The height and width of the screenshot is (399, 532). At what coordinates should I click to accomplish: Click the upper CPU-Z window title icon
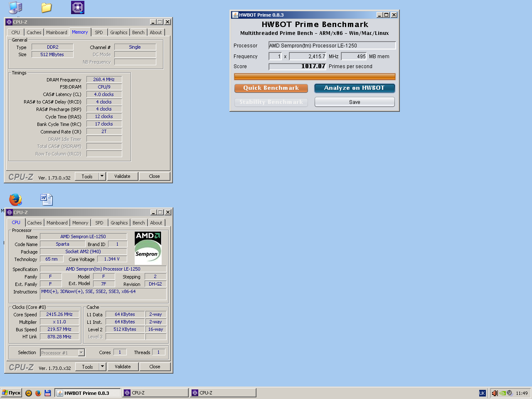click(9, 22)
